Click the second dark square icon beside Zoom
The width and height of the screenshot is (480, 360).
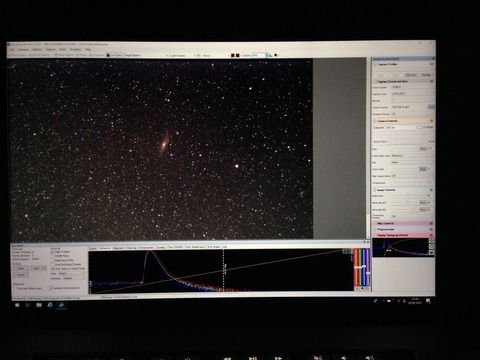(238, 55)
